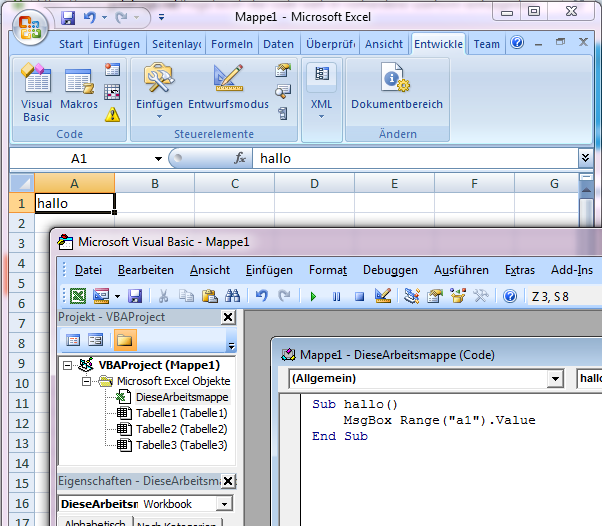Save the workbook from Quick Access toolbar
602x526 pixels.
[x=68, y=18]
